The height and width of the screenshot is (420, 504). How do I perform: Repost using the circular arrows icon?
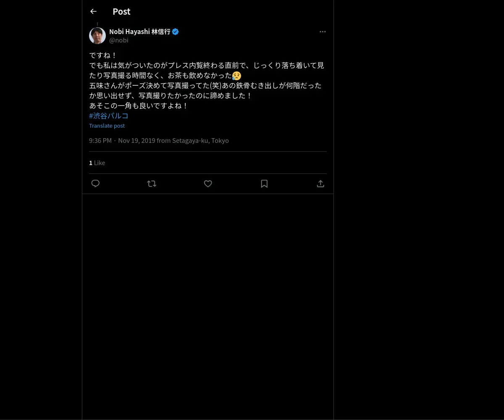[x=152, y=184]
